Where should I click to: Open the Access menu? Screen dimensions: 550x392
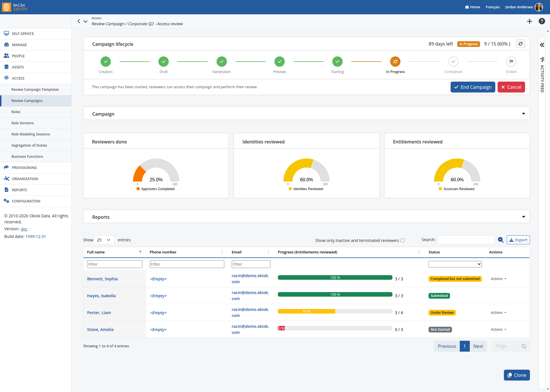(36, 78)
